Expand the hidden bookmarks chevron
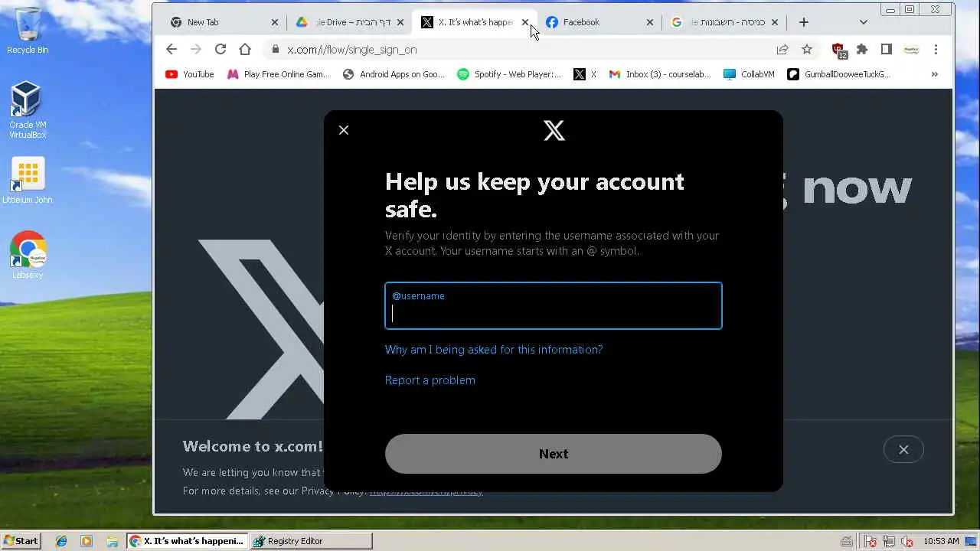 (x=935, y=74)
